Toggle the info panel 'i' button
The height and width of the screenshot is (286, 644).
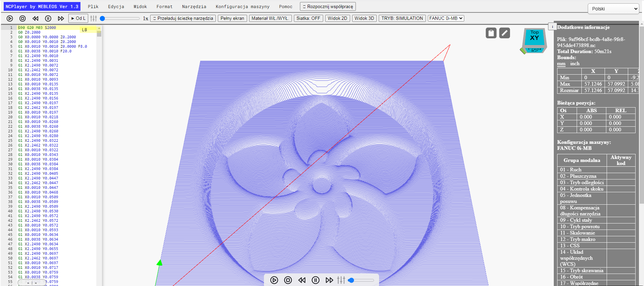coord(552,27)
